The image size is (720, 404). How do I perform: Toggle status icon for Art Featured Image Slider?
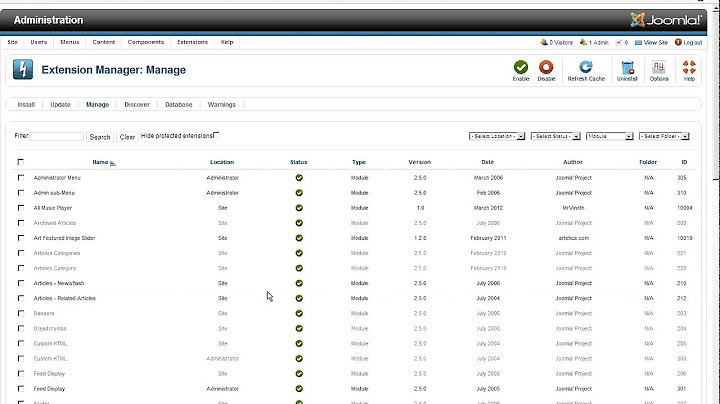(x=299, y=238)
